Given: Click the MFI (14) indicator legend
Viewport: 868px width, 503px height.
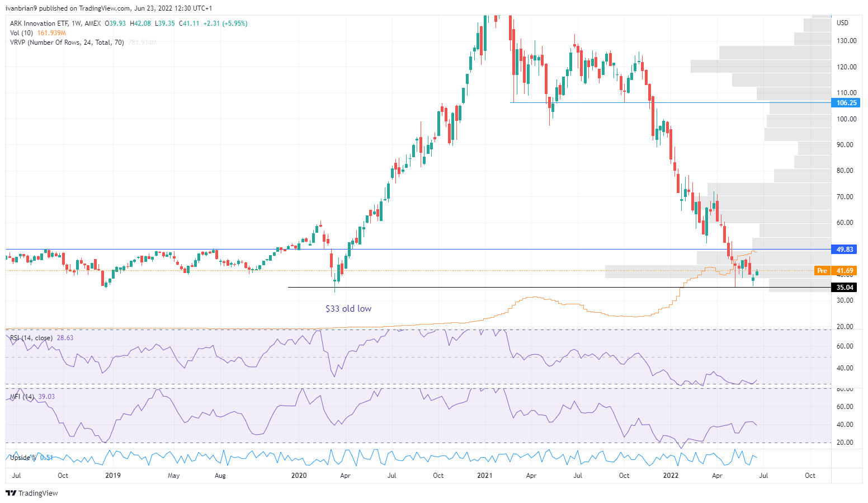Looking at the screenshot, I should (22, 397).
